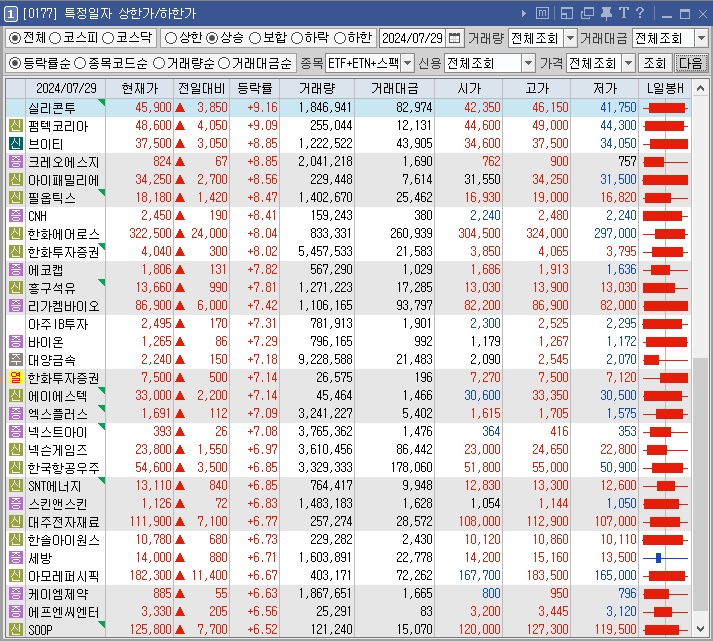This screenshot has height=641, width=713.
Task: Click the blue candle chart for 세방 row
Action: tap(665, 558)
